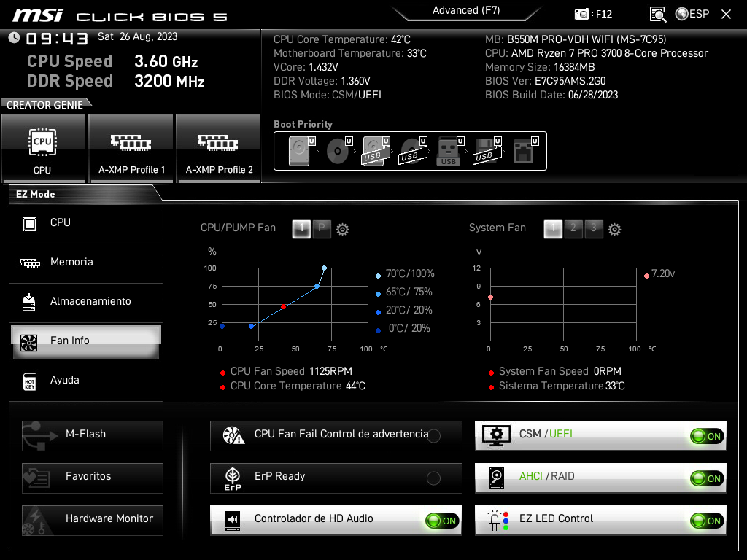Select System Fan 2
The width and height of the screenshot is (747, 560).
point(573,229)
